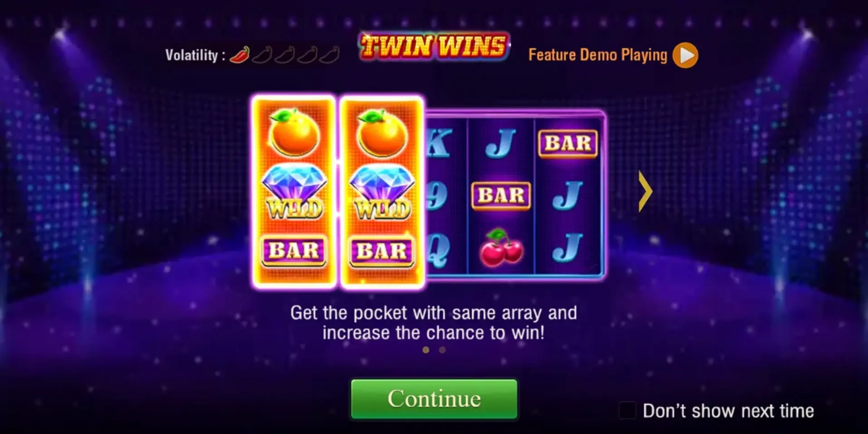Click the Twin Wins game logo
This screenshot has width=868, height=434.
(x=434, y=46)
